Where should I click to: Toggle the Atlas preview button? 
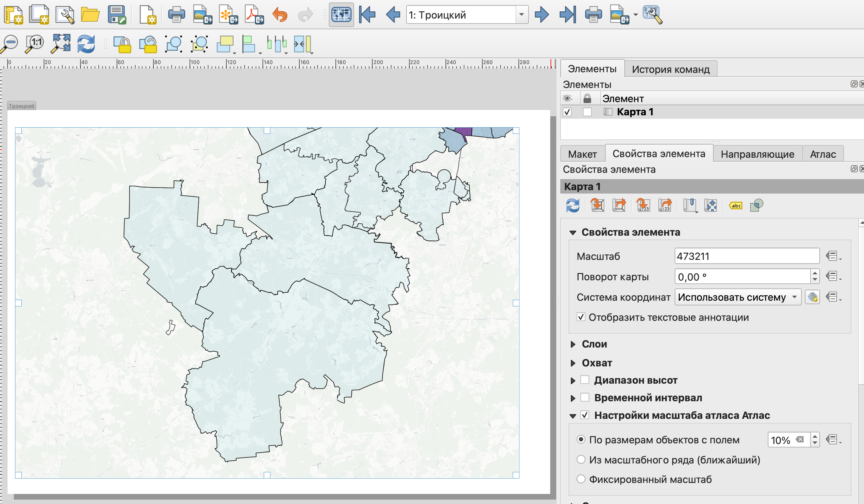pos(341,15)
